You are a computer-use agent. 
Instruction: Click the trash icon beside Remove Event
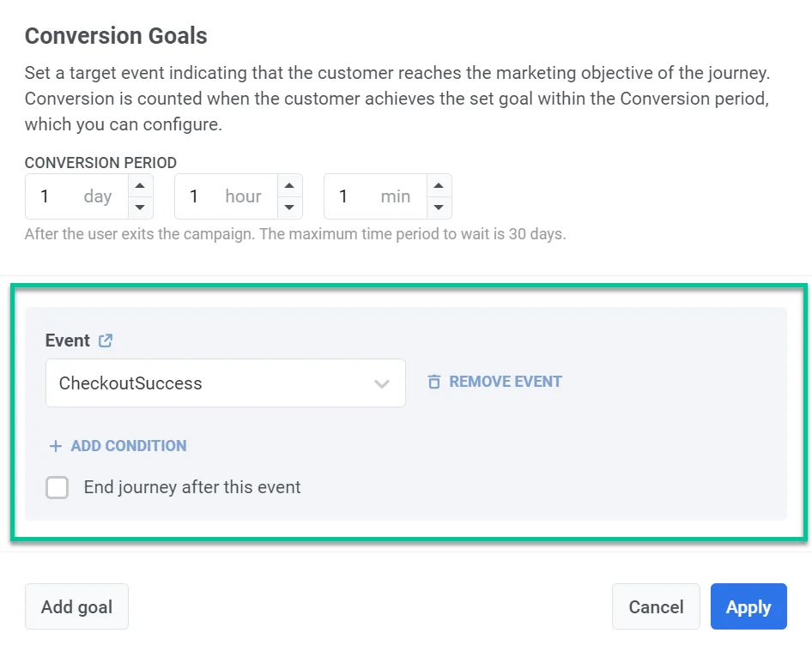click(x=434, y=382)
